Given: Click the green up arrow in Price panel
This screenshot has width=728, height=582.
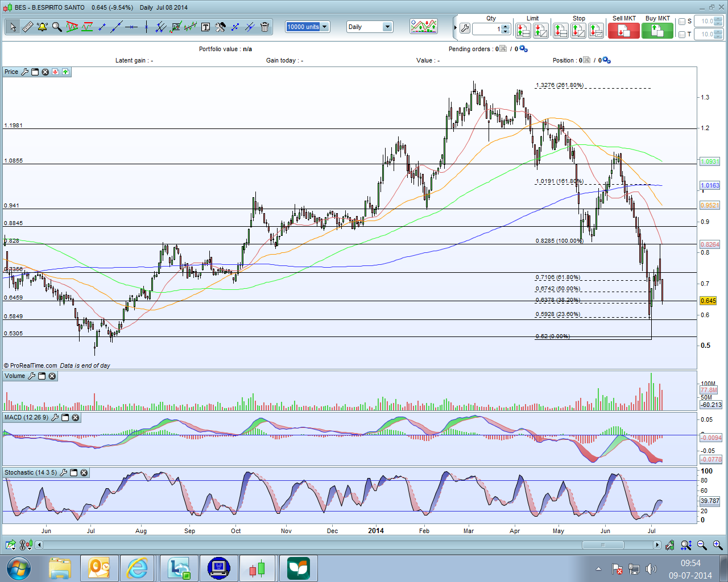Looking at the screenshot, I should 65,72.
